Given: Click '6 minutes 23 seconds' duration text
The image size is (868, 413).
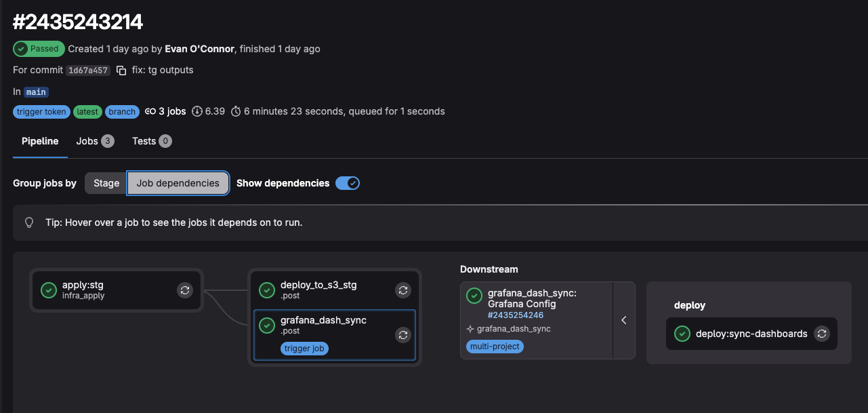Looking at the screenshot, I should point(295,111).
